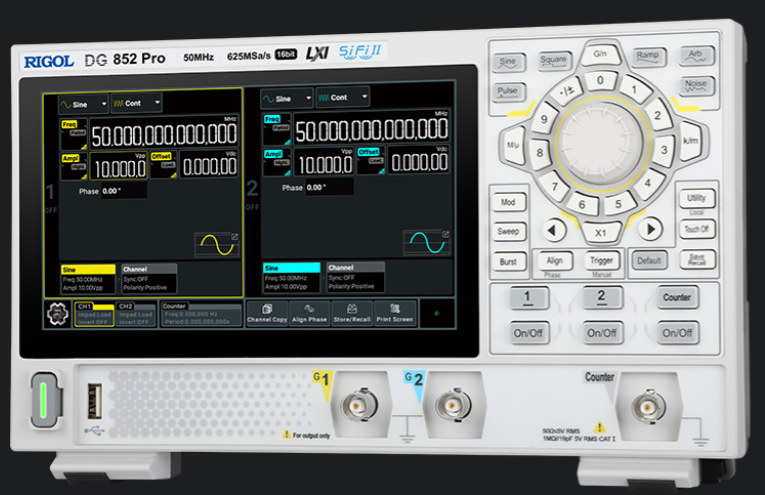This screenshot has height=495, width=765.
Task: Push the Trigger key
Action: tap(602, 260)
